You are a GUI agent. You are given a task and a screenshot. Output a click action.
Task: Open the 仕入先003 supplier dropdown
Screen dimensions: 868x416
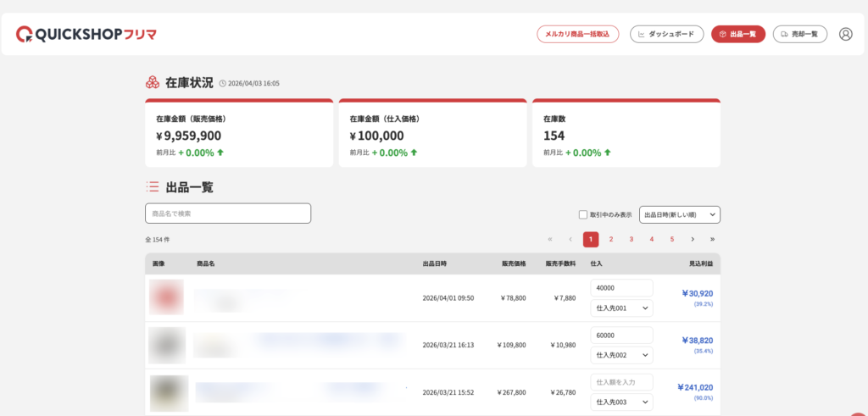tap(621, 402)
